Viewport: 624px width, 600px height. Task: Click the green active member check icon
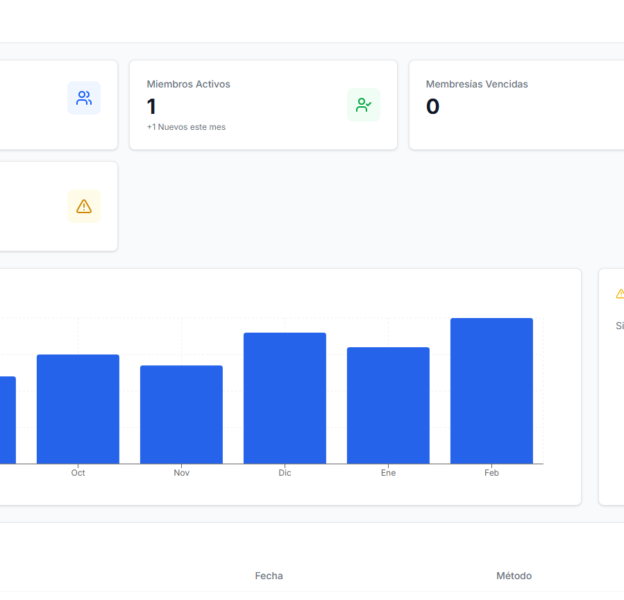[x=363, y=105]
